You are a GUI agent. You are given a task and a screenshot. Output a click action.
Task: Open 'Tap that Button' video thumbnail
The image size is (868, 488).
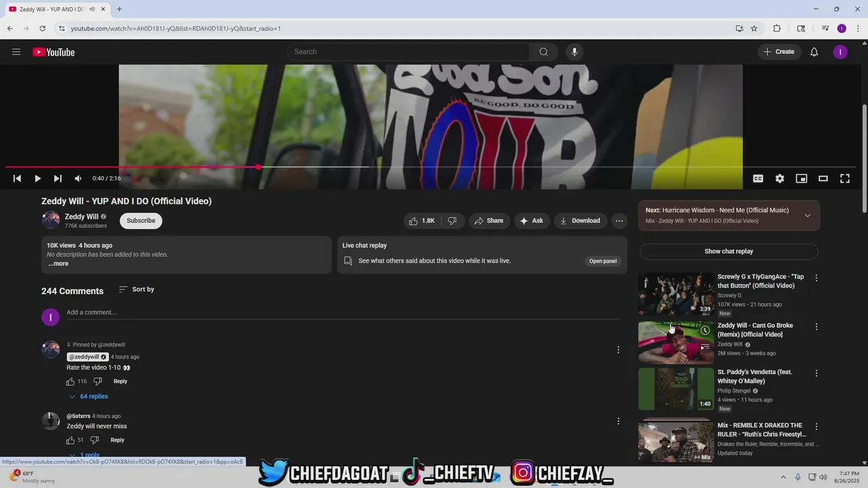pos(676,294)
